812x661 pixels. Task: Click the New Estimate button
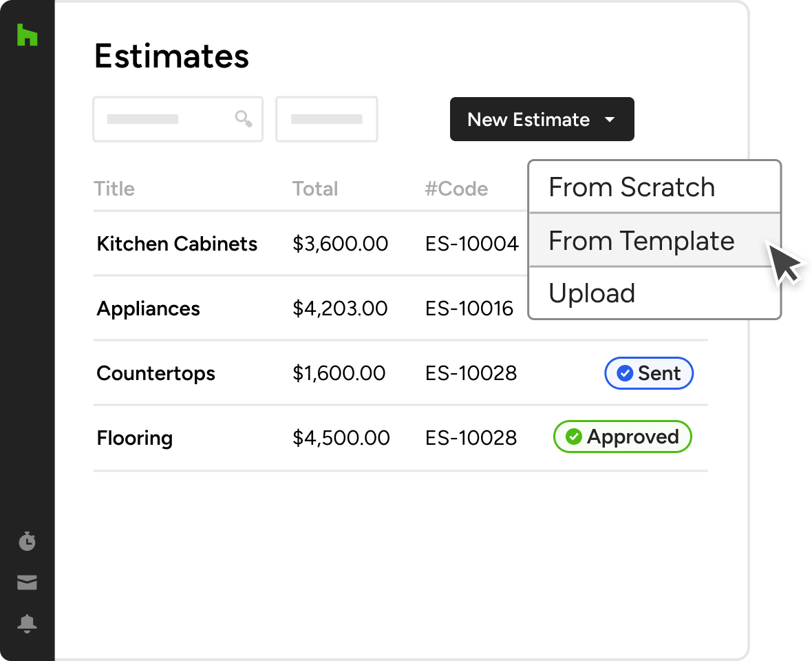coord(528,120)
